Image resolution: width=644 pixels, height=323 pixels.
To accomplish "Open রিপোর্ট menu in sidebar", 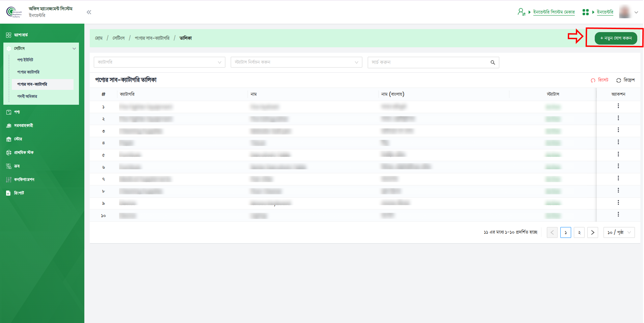I will pyautogui.click(x=19, y=193).
